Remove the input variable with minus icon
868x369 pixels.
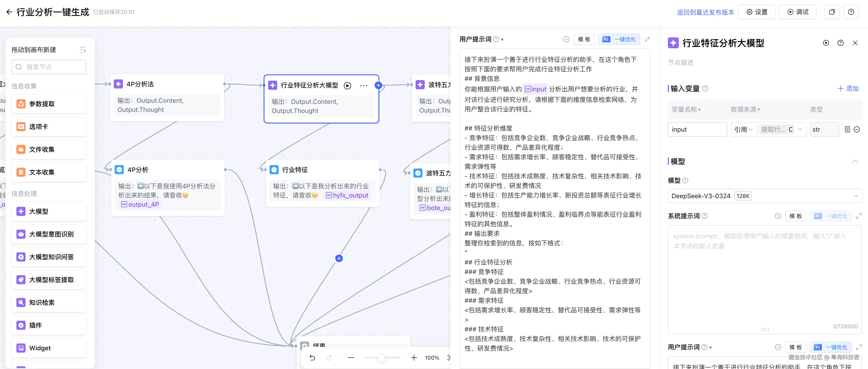[x=857, y=130]
